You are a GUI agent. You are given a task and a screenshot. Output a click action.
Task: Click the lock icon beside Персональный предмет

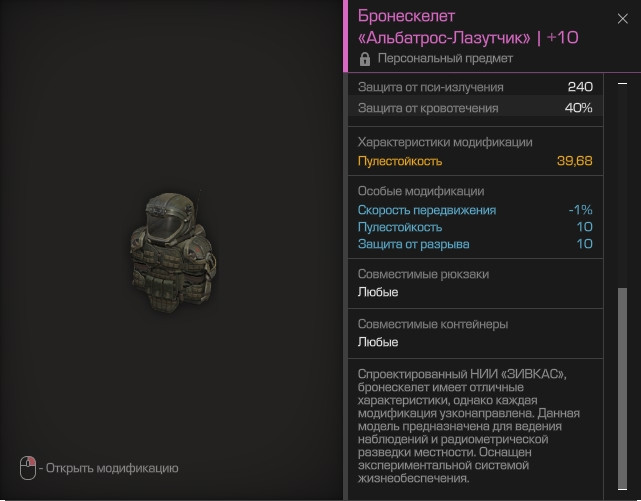pyautogui.click(x=365, y=59)
